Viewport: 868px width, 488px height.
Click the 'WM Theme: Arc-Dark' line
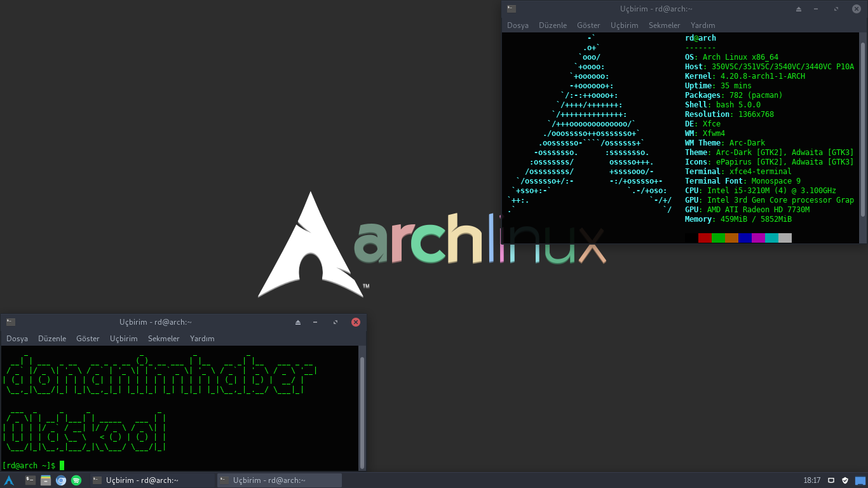pos(725,143)
